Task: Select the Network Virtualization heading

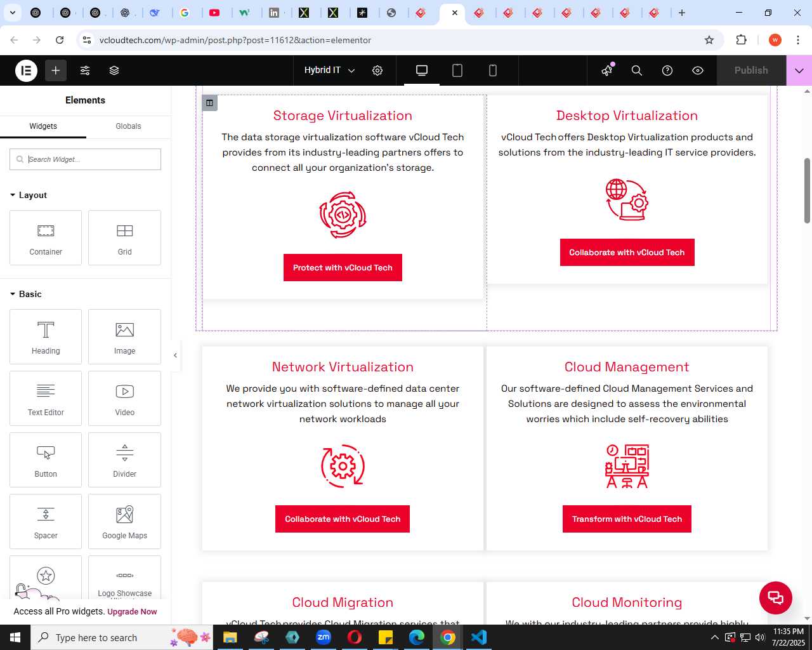Action: pos(343,367)
